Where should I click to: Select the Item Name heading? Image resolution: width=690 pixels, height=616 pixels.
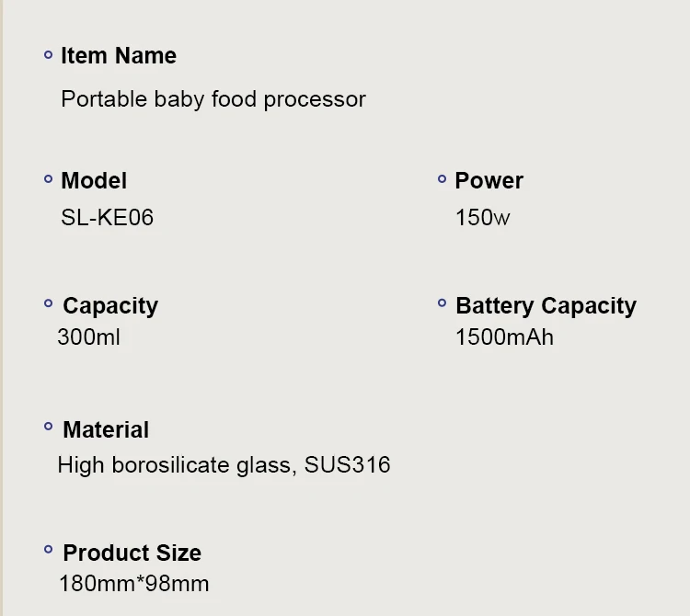pos(119,56)
